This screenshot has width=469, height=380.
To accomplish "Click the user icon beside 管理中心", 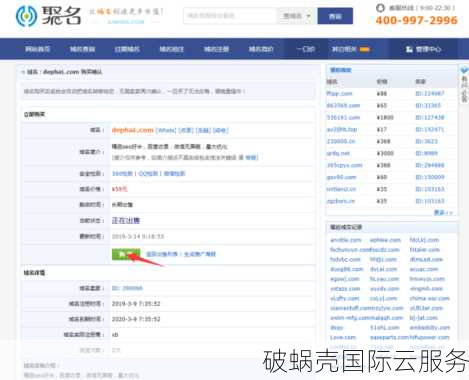I will point(409,49).
